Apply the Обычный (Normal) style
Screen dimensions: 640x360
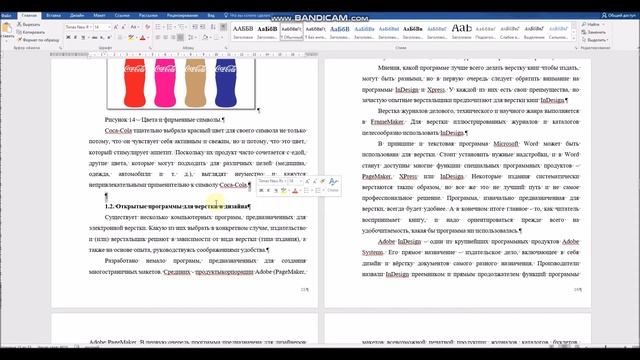click(x=291, y=32)
